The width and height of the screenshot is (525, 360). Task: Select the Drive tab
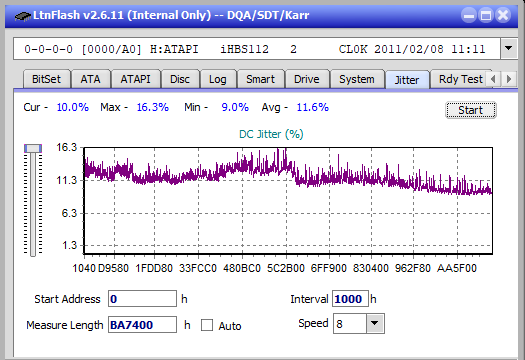pos(306,79)
